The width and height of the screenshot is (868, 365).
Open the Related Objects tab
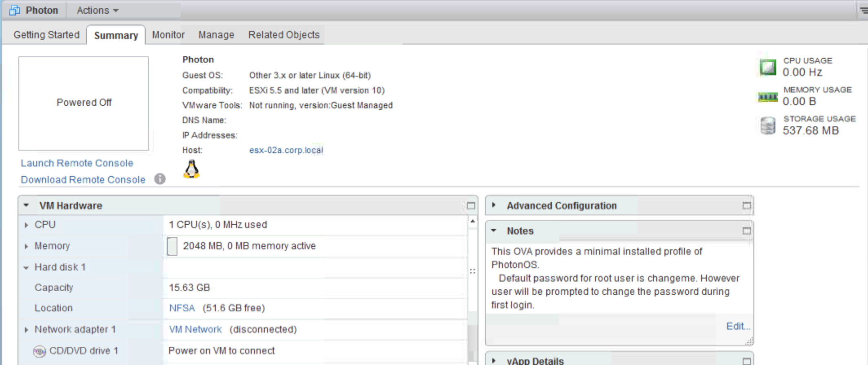coord(283,35)
